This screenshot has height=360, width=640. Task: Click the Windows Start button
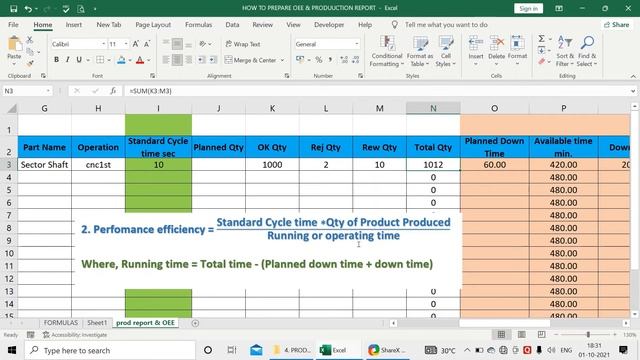[x=11, y=350]
